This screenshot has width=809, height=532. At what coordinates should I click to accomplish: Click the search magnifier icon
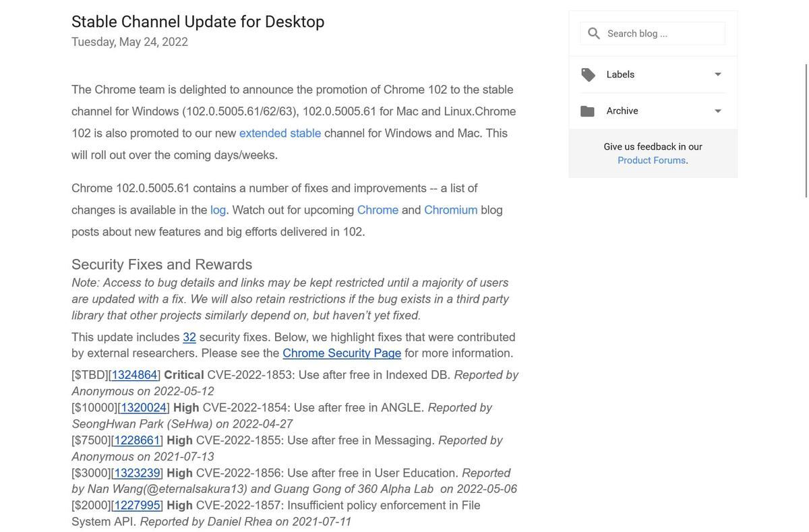pos(594,34)
